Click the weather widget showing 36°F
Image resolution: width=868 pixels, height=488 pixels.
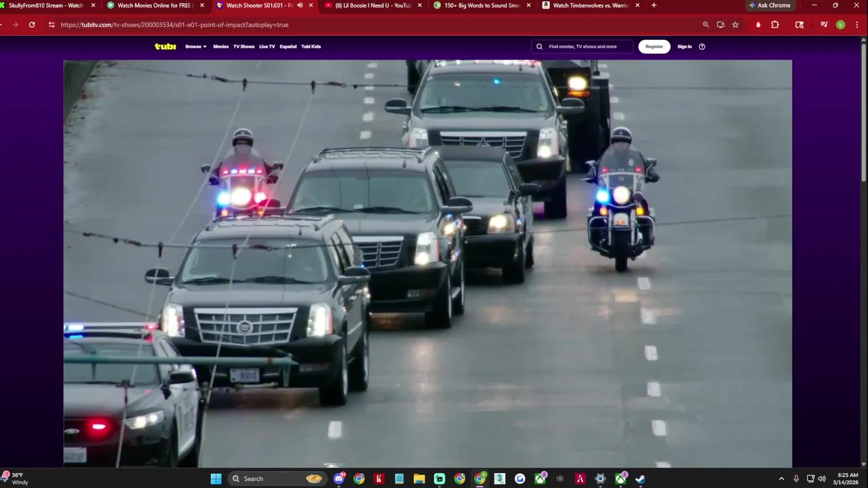tap(15, 479)
